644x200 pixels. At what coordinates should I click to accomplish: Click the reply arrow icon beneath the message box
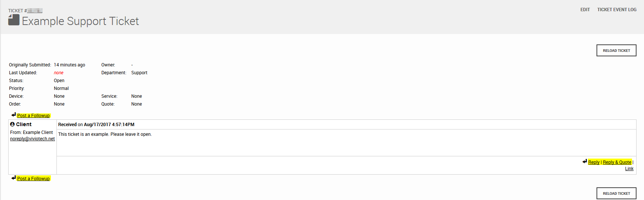13,178
